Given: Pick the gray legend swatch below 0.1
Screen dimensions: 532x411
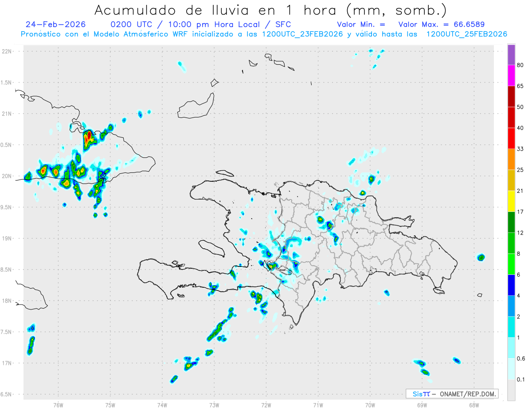Looking at the screenshot, I should pyautogui.click(x=511, y=390).
